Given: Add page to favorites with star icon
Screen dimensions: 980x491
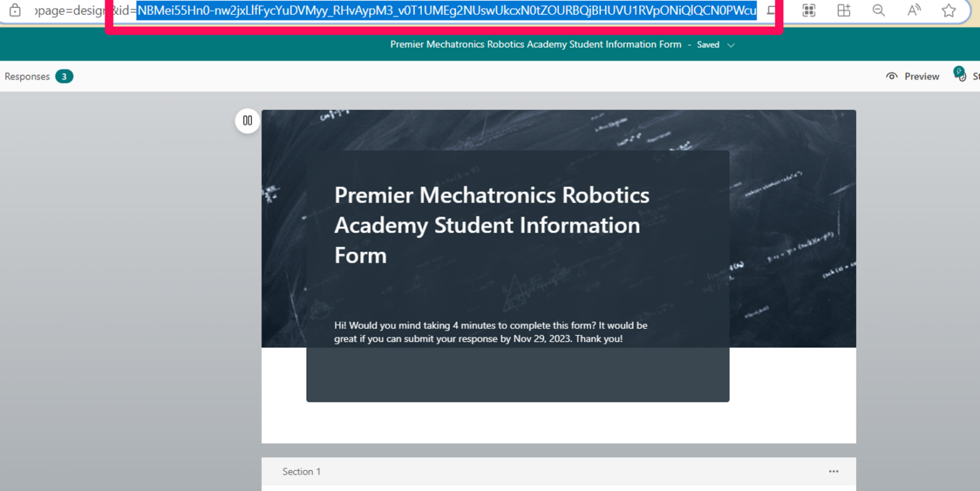Looking at the screenshot, I should click(x=949, y=11).
